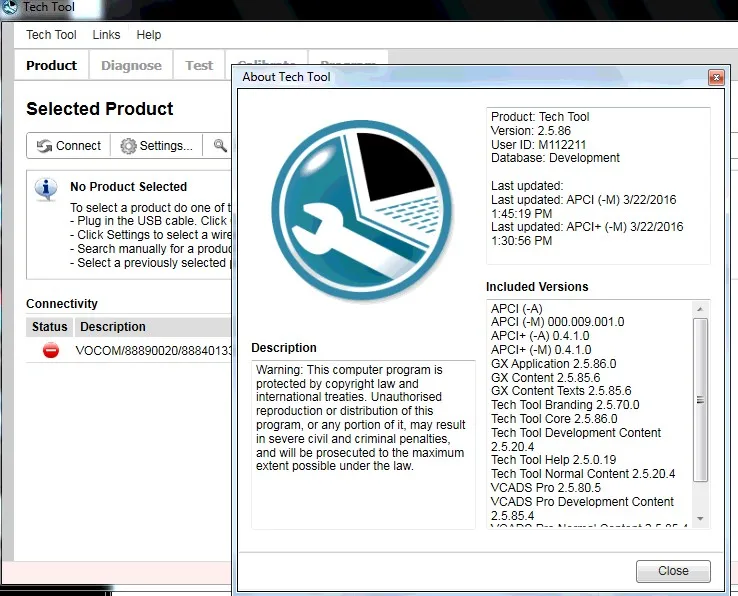The image size is (738, 596).
Task: Click the Tech Tool logo in the About dialog
Action: coord(362,210)
